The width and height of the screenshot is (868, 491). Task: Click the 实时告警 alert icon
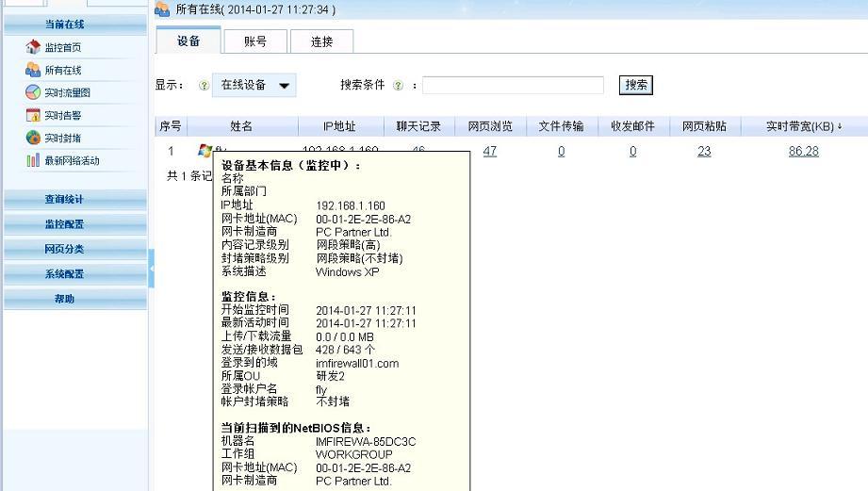[x=33, y=115]
